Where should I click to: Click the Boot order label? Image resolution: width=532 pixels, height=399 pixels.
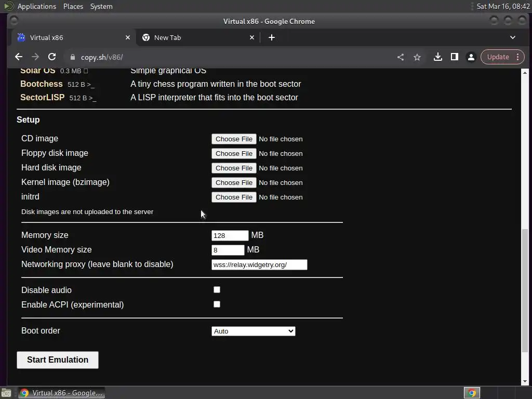(x=41, y=331)
